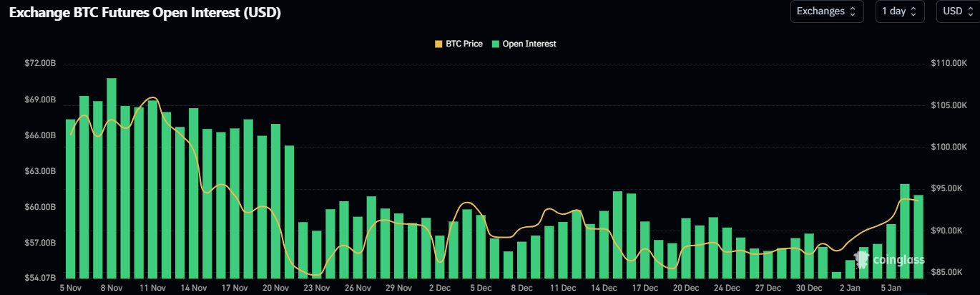Select the tallest green bar at 8 Nov
The width and height of the screenshot is (980, 295).
(x=112, y=179)
